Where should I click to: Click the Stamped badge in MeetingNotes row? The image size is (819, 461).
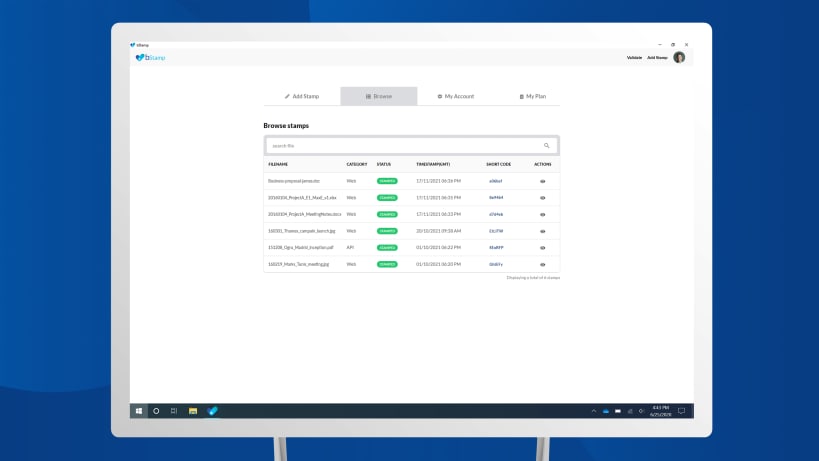pyautogui.click(x=387, y=215)
